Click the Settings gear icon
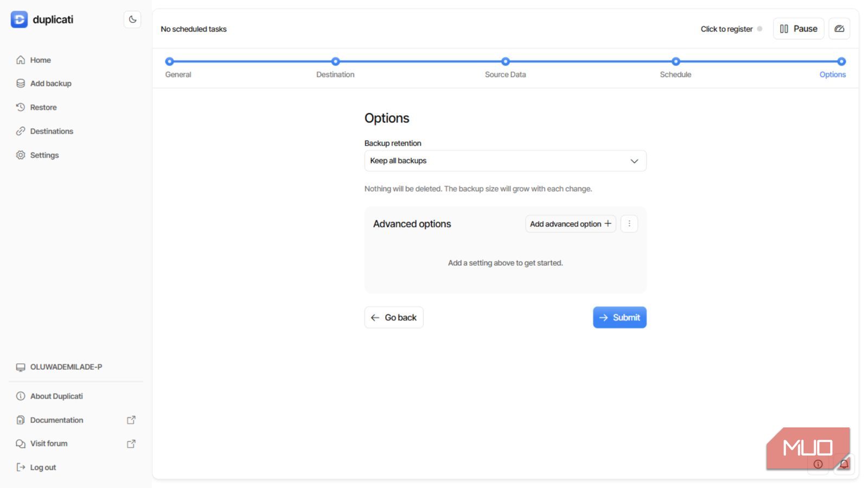 coord(21,155)
